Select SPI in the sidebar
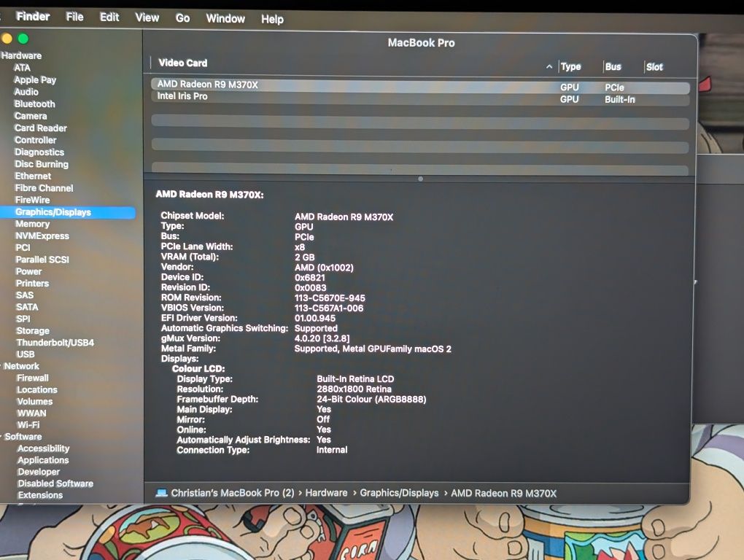This screenshot has height=560, width=744. click(x=23, y=319)
